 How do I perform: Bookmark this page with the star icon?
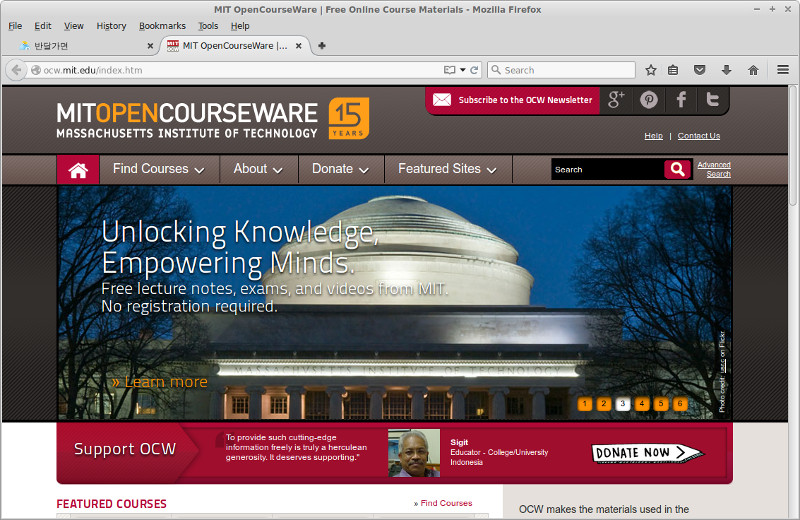pyautogui.click(x=651, y=70)
